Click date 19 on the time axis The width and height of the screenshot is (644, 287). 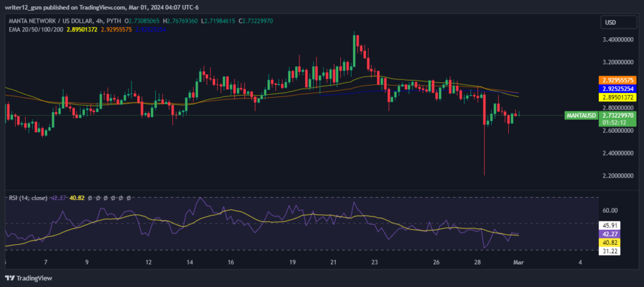[x=292, y=262]
